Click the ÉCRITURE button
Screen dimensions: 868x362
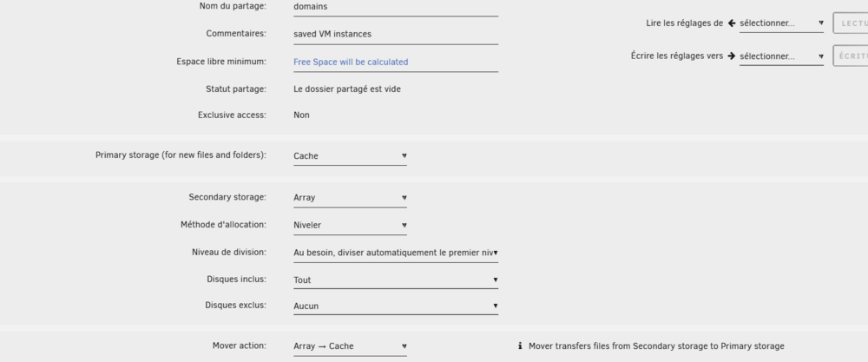coord(851,56)
